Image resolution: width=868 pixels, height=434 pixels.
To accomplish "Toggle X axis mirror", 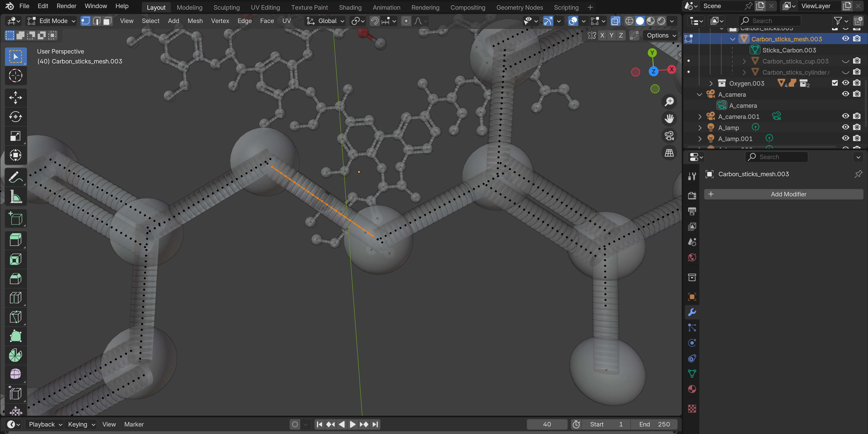I will 602,35.
